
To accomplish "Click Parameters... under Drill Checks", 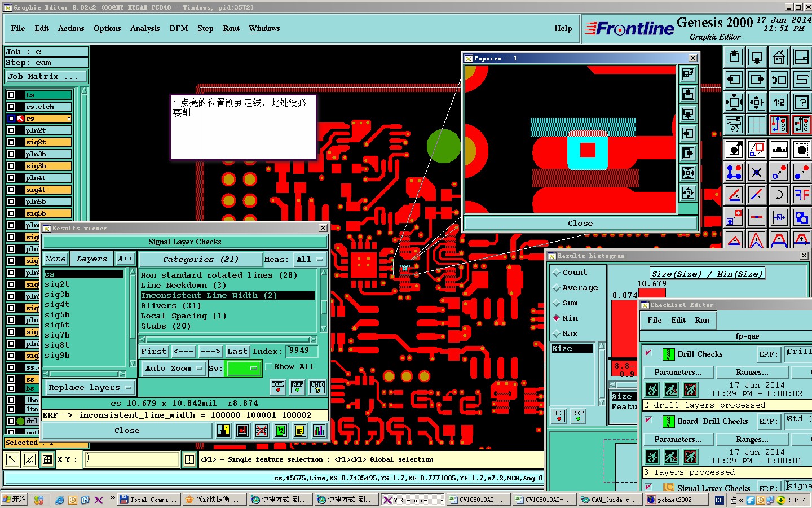I will point(678,372).
